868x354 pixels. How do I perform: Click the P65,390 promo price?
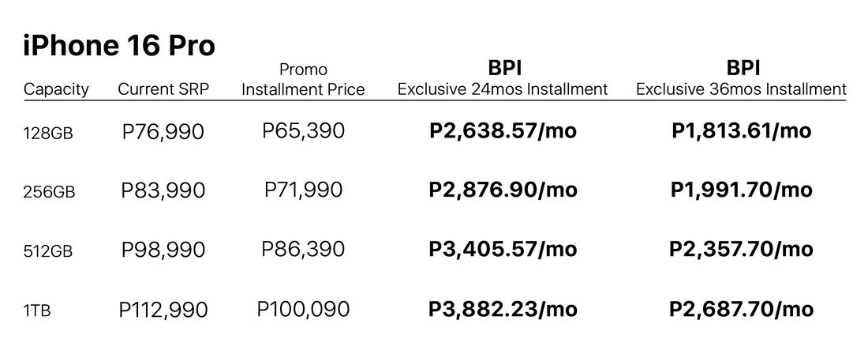303,130
